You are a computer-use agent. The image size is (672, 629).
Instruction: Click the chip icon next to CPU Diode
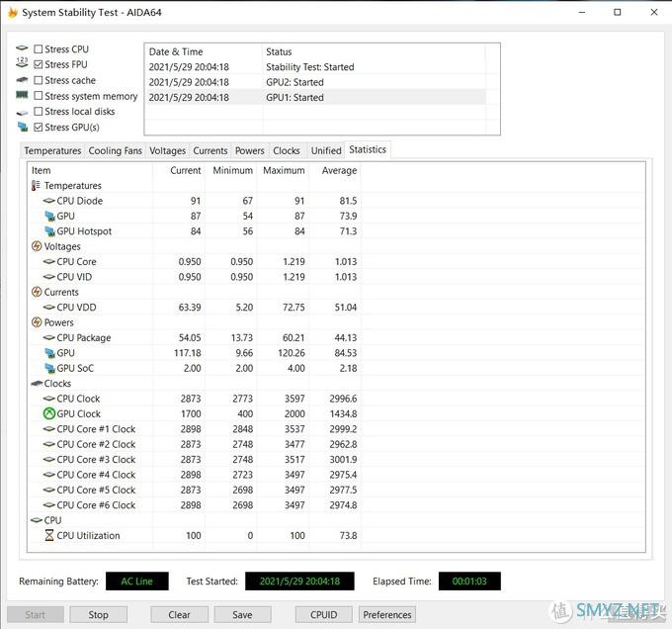tap(48, 201)
